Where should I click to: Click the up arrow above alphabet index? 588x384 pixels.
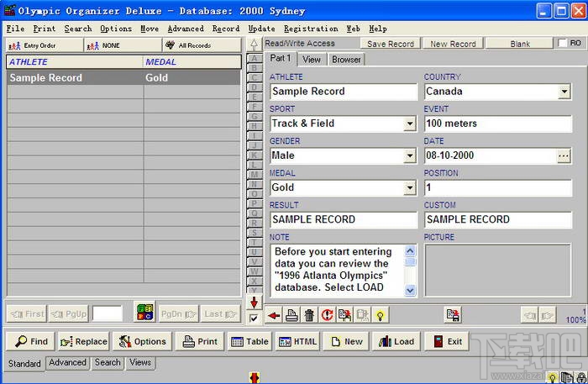[x=255, y=45]
